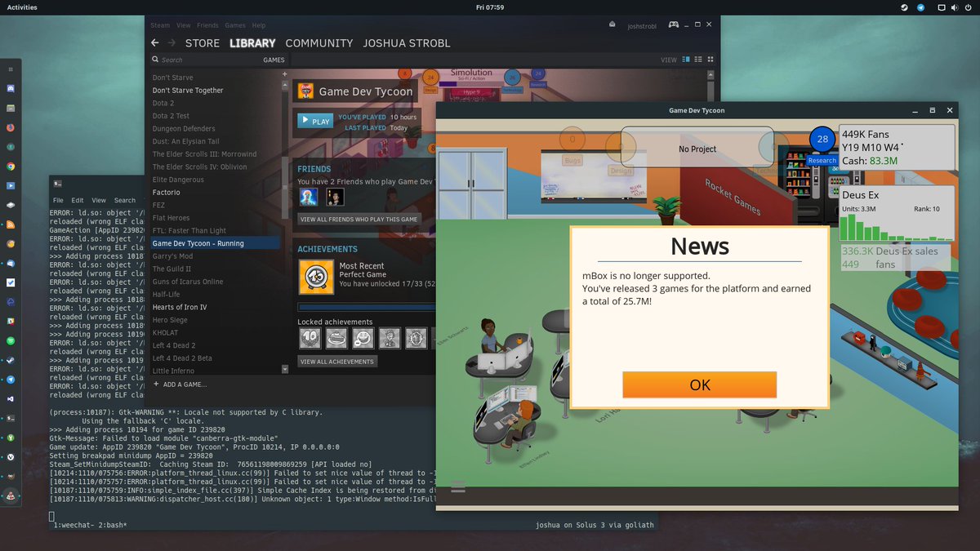Click VIEW ALL FRIENDS WHO PLAY THIS GAME
980x551 pixels.
pos(359,219)
